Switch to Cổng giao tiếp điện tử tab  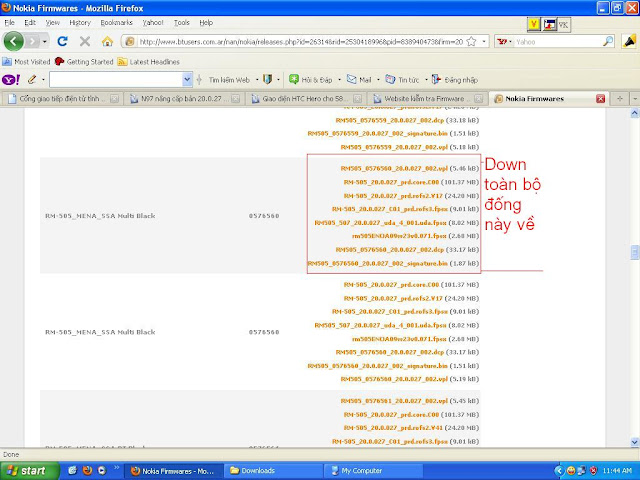pos(62,99)
